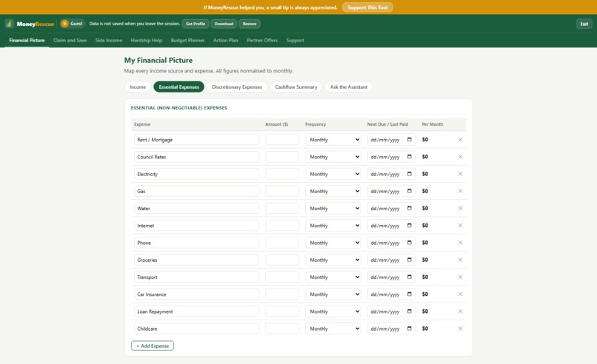Viewport: 597px width, 364px height.
Task: Open calendar picker for Transport date
Action: click(410, 277)
